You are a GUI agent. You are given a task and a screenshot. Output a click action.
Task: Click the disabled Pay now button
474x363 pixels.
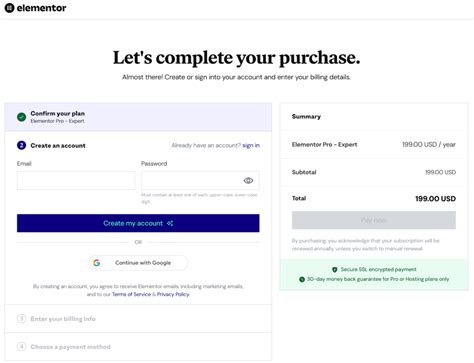click(x=374, y=220)
